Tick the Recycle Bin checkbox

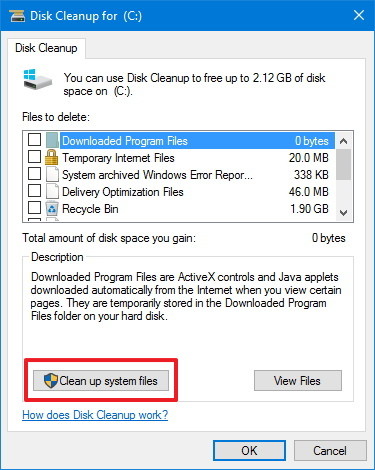34,208
